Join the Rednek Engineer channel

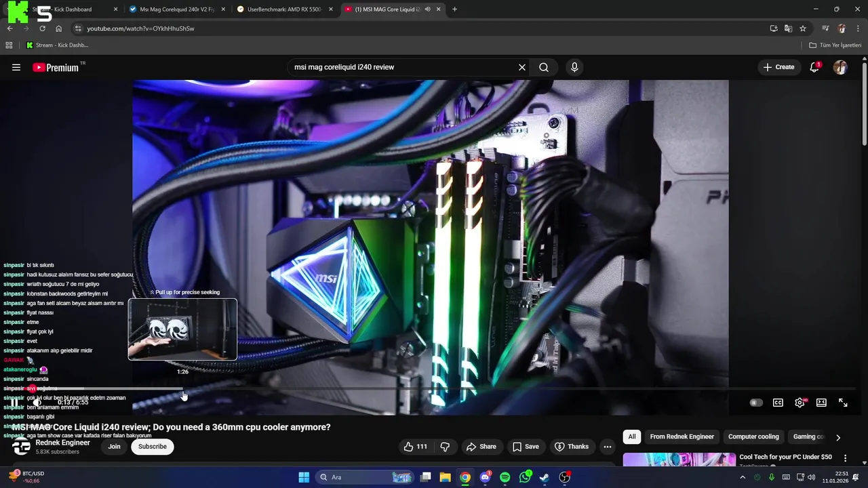[114, 447]
